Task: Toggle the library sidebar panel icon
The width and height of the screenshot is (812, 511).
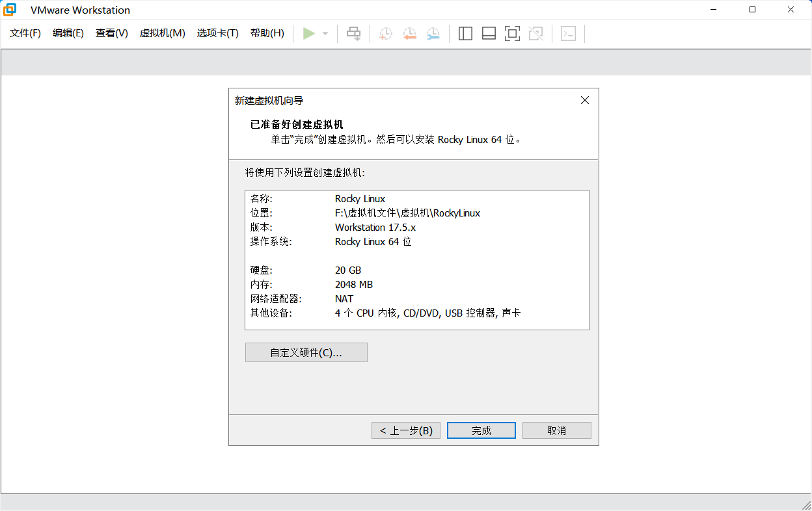Action: click(x=465, y=34)
